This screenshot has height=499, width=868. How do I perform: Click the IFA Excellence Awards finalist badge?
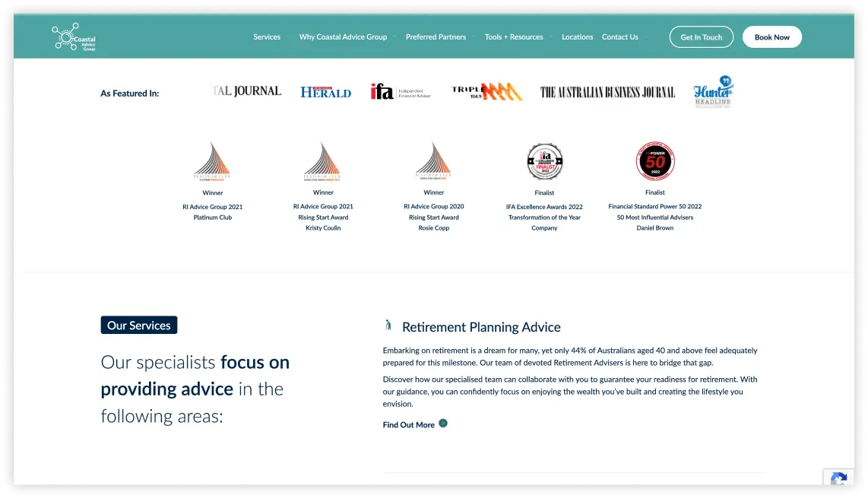pyautogui.click(x=544, y=161)
